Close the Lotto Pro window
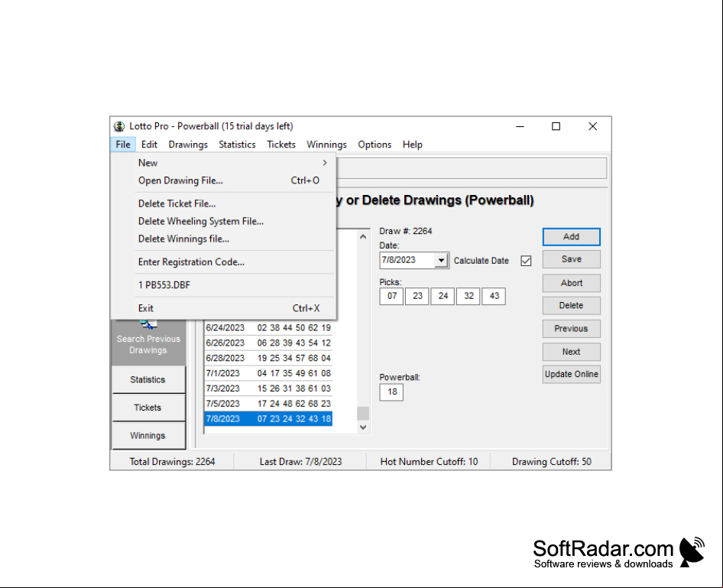Viewport: 723px width, 588px height. pos(592,126)
